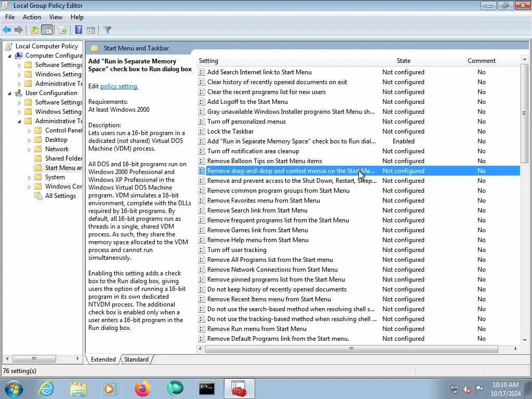532x399 pixels.
Task: Open Command Prompt taskbar icon
Action: tap(207, 388)
